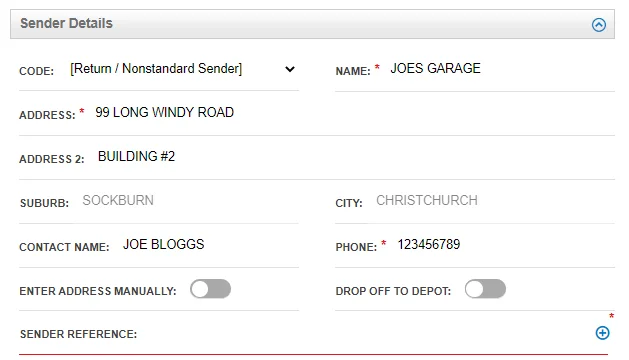
Task: Click the Name field containing JOES GARAGE
Action: (501, 69)
